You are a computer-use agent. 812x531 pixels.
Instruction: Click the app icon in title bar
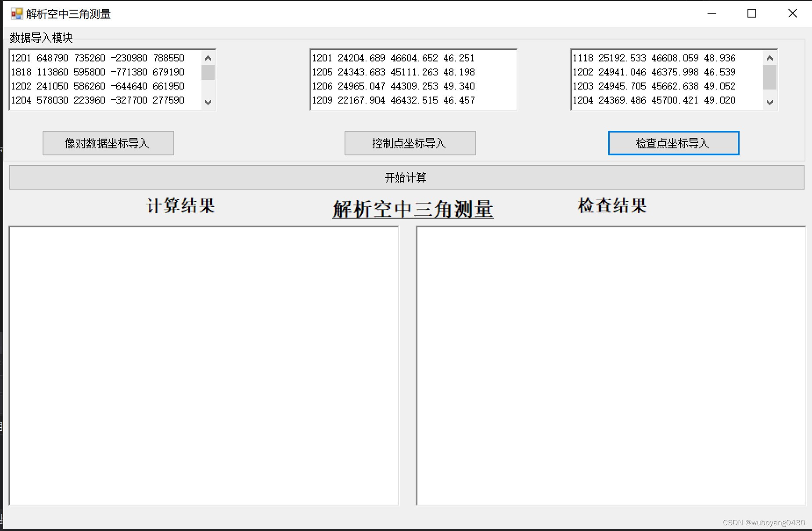pos(17,14)
